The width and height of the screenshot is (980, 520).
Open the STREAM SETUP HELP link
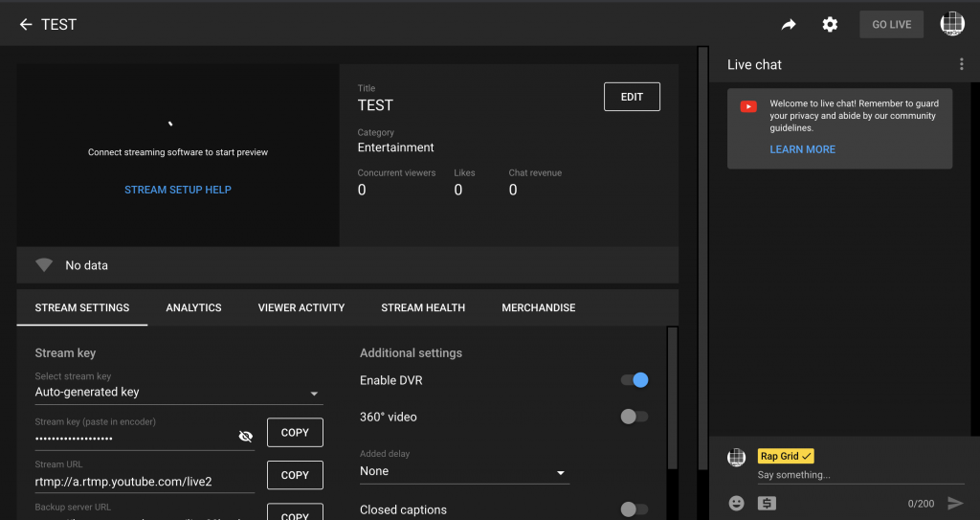tap(178, 190)
